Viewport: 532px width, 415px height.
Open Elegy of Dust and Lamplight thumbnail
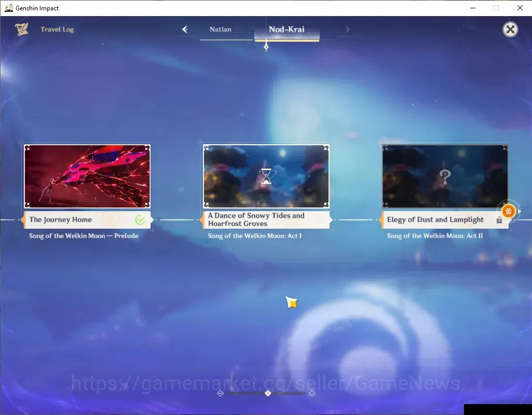[445, 176]
